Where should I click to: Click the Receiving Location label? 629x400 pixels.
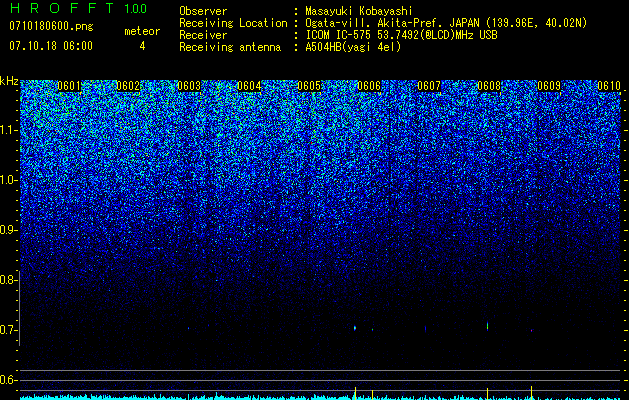tap(233, 23)
